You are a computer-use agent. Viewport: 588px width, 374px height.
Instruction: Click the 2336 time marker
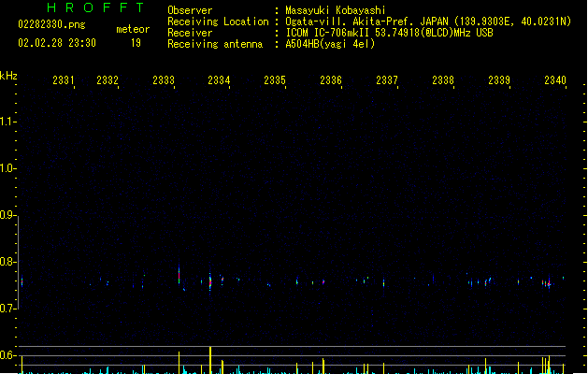pos(331,80)
